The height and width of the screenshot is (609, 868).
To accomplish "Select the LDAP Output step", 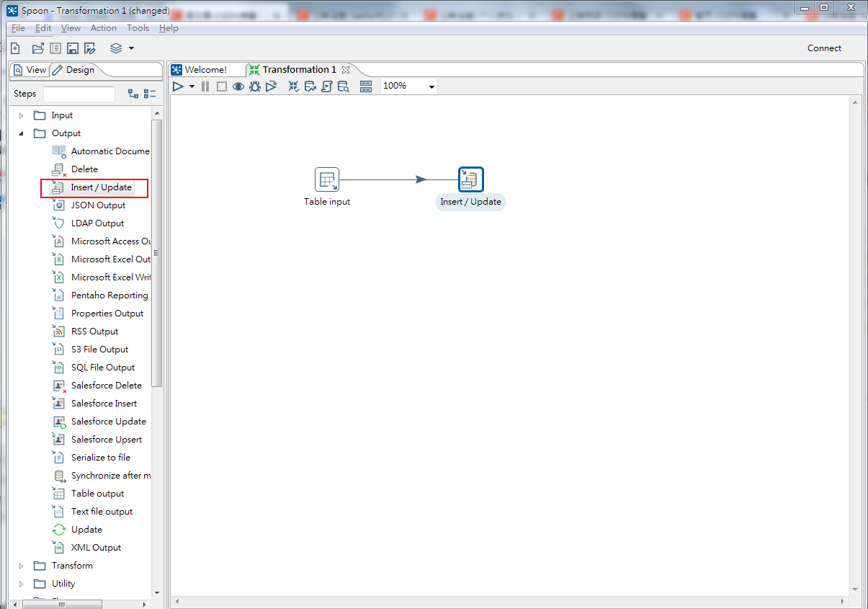I will [89, 223].
